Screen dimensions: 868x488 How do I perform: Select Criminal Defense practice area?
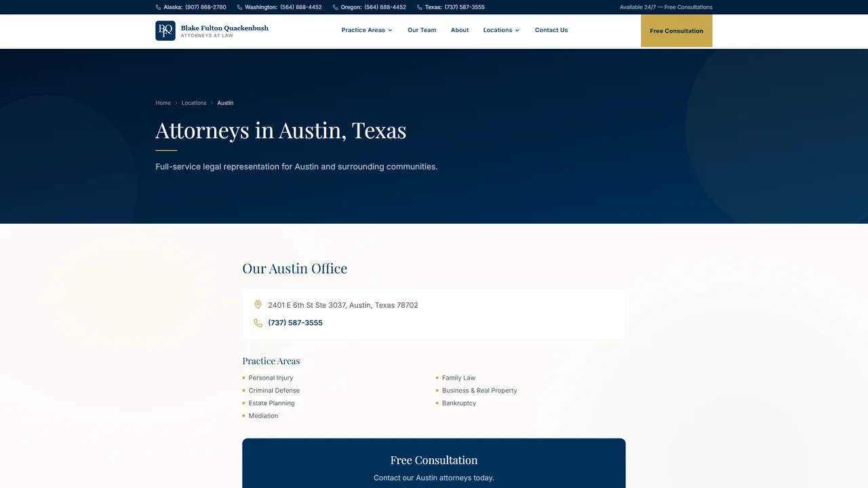point(274,390)
